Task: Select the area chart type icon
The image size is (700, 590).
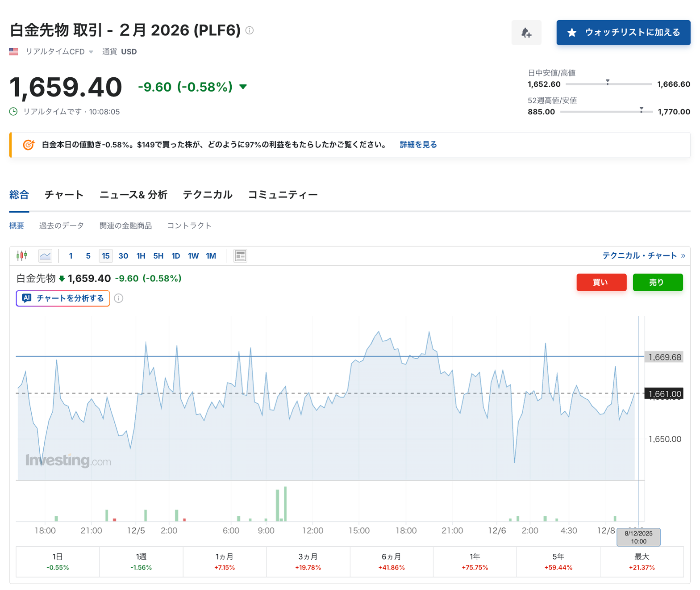Action: [45, 255]
